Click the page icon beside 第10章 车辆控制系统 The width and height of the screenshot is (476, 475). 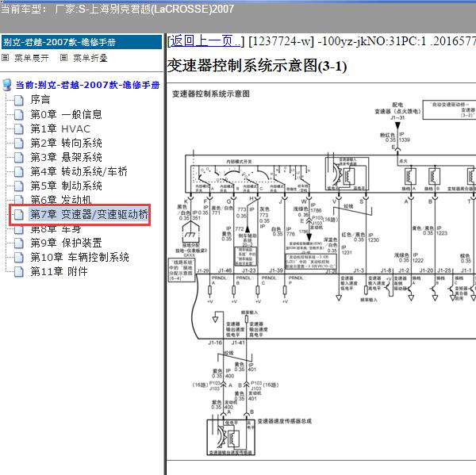tap(19, 257)
